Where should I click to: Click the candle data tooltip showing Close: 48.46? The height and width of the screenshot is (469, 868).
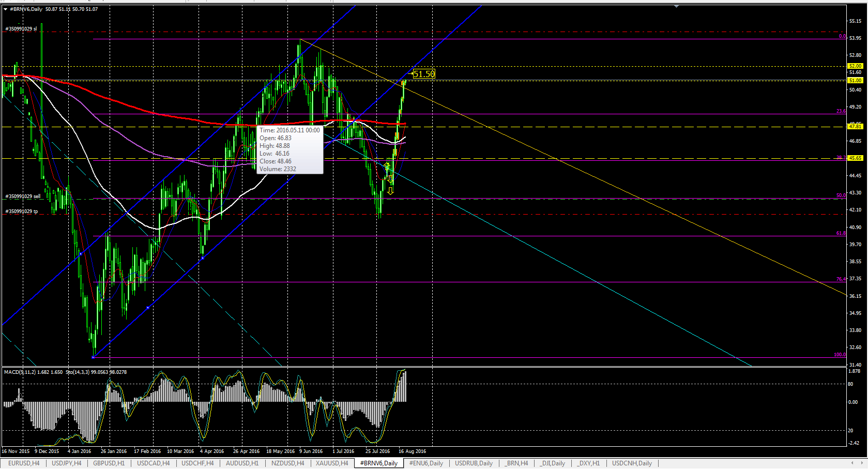coord(290,150)
